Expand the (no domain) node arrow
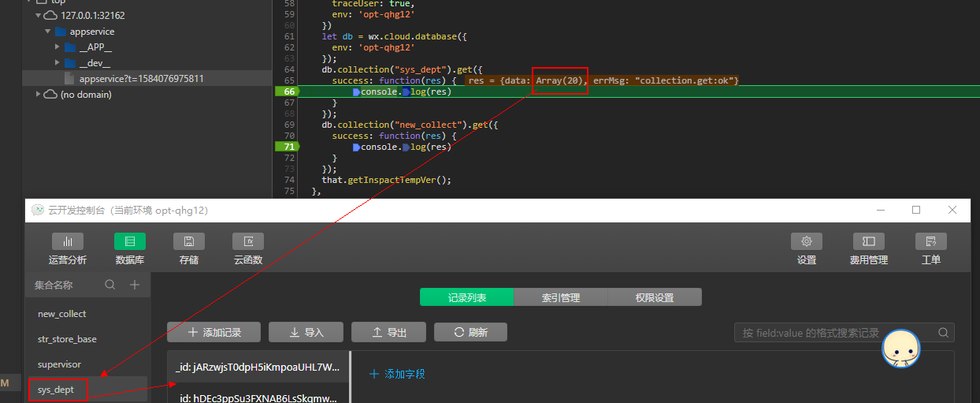The width and height of the screenshot is (980, 403). click(38, 95)
